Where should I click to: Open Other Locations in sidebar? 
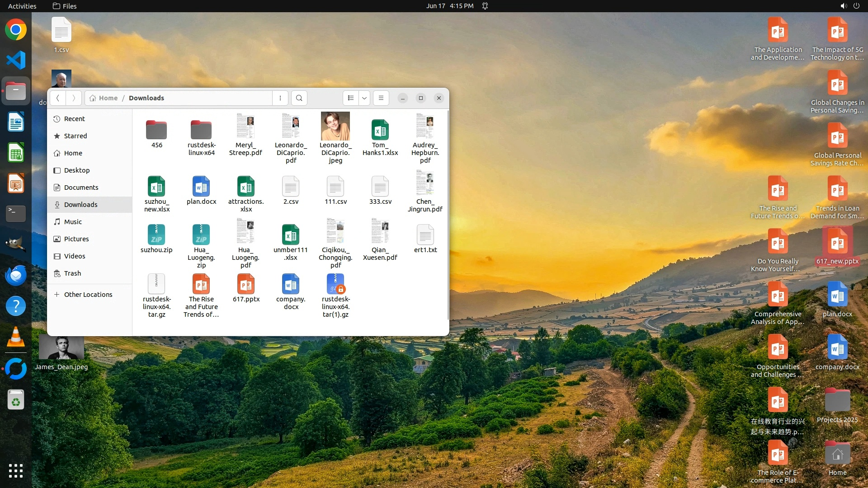tap(88, 295)
